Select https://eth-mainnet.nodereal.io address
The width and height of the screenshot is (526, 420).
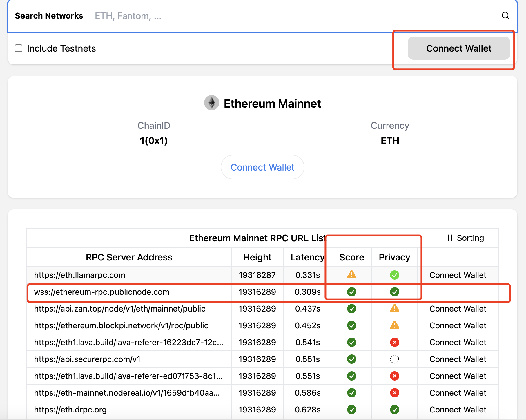(x=127, y=393)
